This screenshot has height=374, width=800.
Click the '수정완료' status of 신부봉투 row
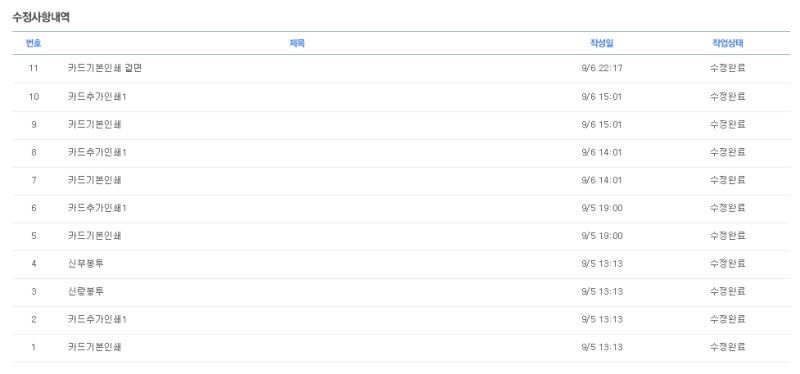pos(728,263)
